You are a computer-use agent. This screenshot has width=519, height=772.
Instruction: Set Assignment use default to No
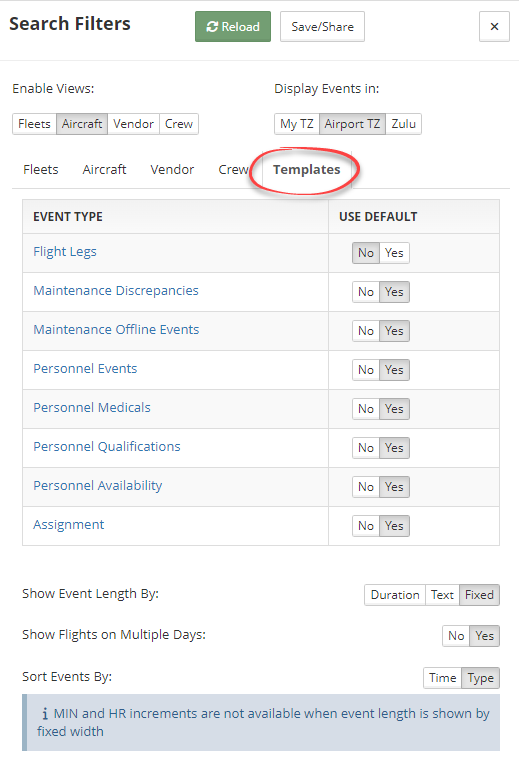tap(366, 526)
